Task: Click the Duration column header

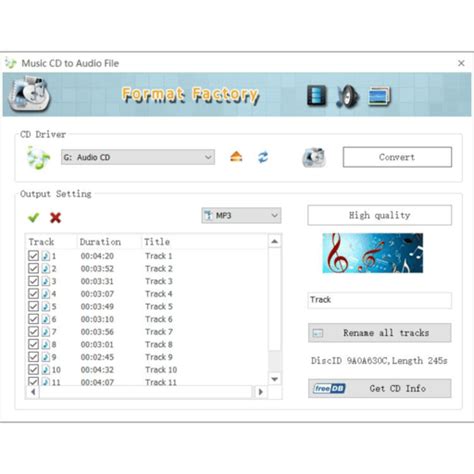Action: (109, 242)
